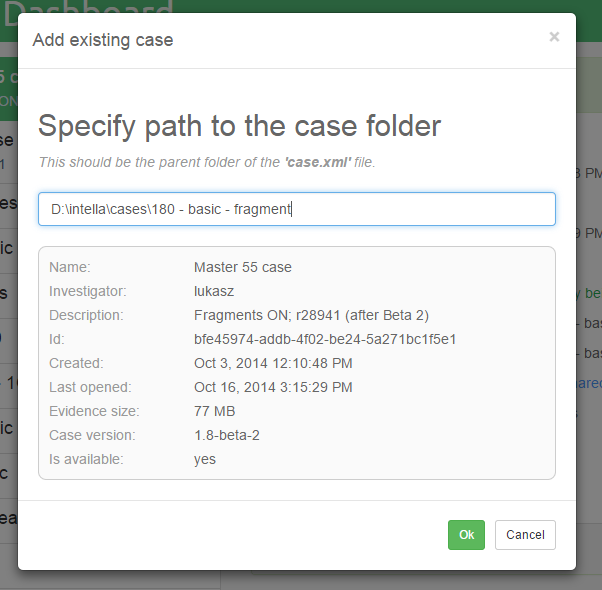
Task: Click the bold 'case.xml' hint text
Action: 317,162
